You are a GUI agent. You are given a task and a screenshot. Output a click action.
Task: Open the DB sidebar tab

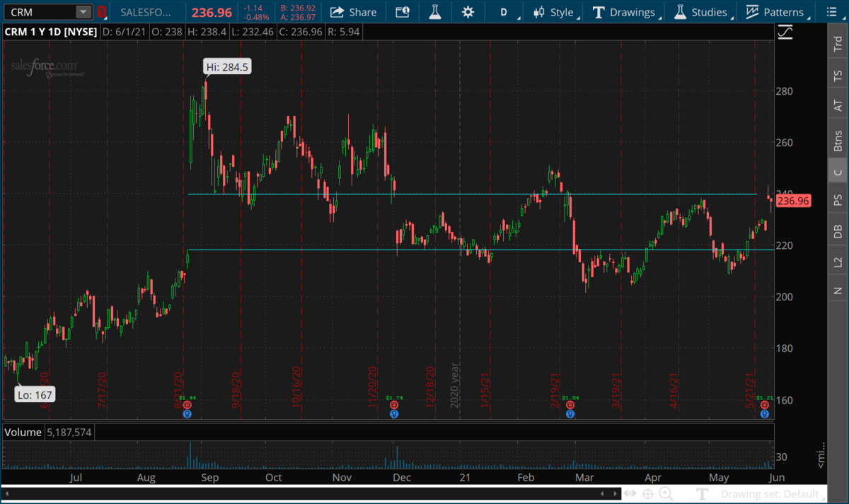[838, 230]
